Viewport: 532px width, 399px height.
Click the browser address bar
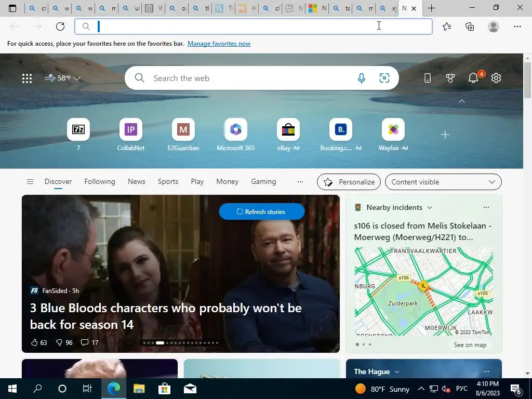click(x=254, y=26)
